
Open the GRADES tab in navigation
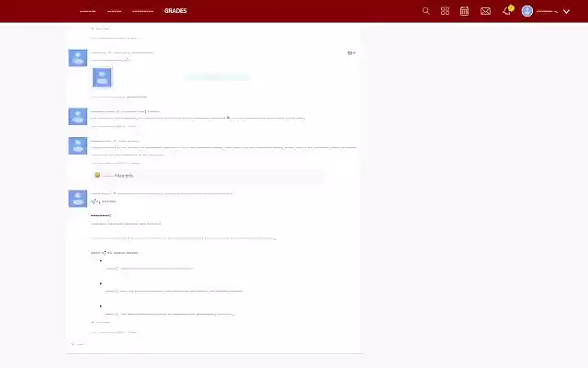(175, 11)
